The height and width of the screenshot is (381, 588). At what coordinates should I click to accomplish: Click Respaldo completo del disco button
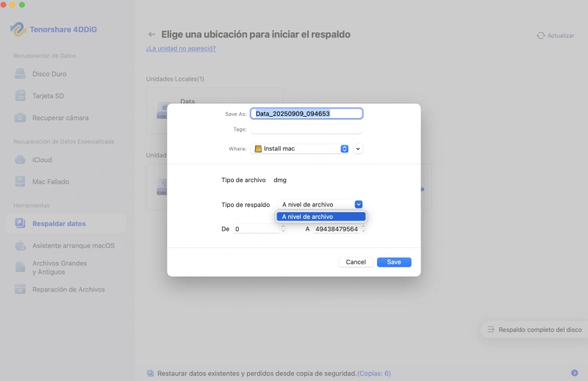pyautogui.click(x=534, y=330)
